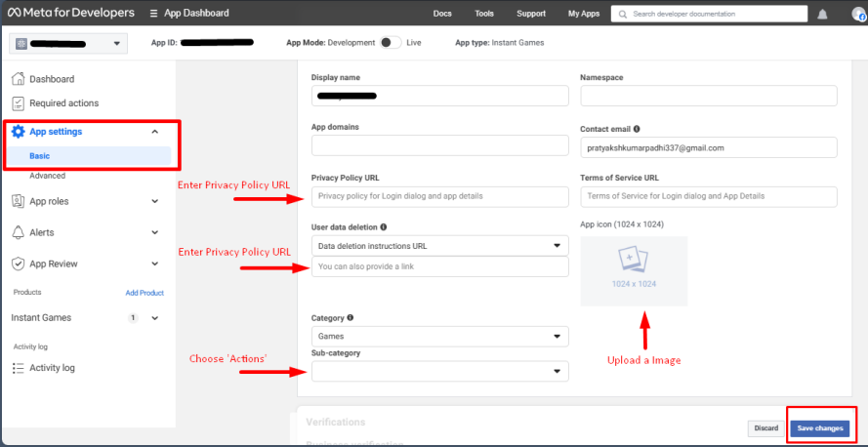The image size is (868, 447).
Task: Click the Alerts bell icon in the sidebar
Action: click(19, 232)
